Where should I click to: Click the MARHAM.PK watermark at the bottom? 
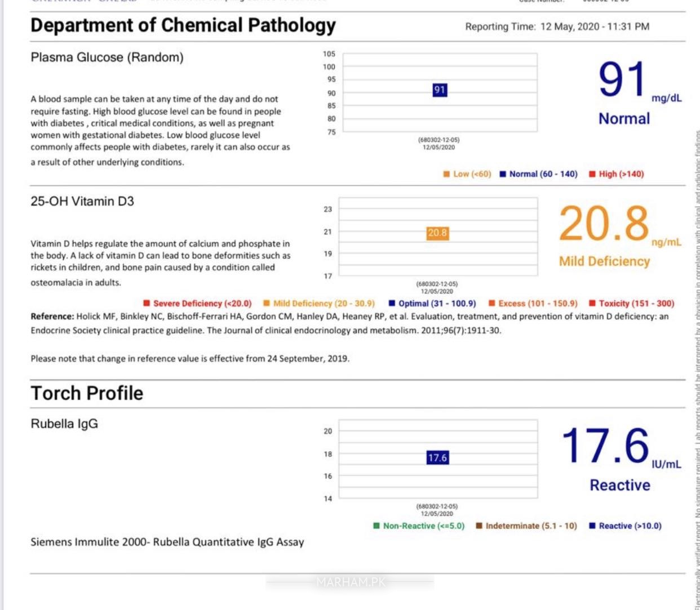(351, 582)
